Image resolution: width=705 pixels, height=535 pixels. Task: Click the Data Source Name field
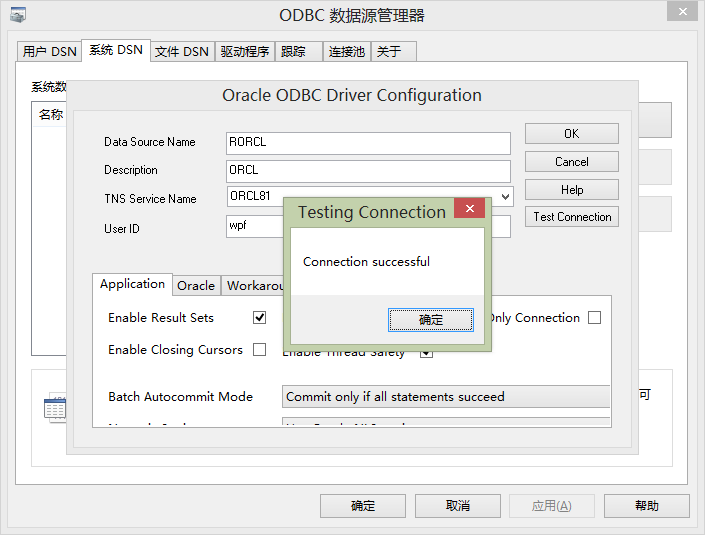coord(368,143)
